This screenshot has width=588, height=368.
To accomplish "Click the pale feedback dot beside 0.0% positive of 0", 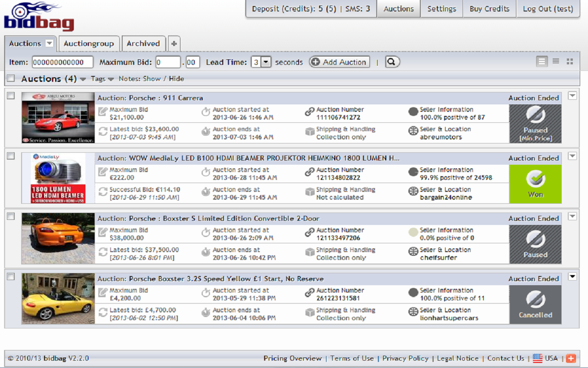I will coord(413,232).
